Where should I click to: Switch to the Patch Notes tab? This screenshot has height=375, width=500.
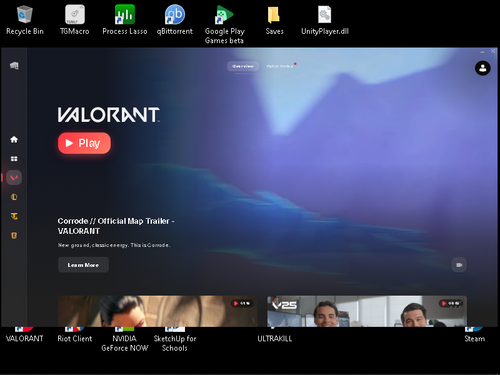click(x=280, y=66)
